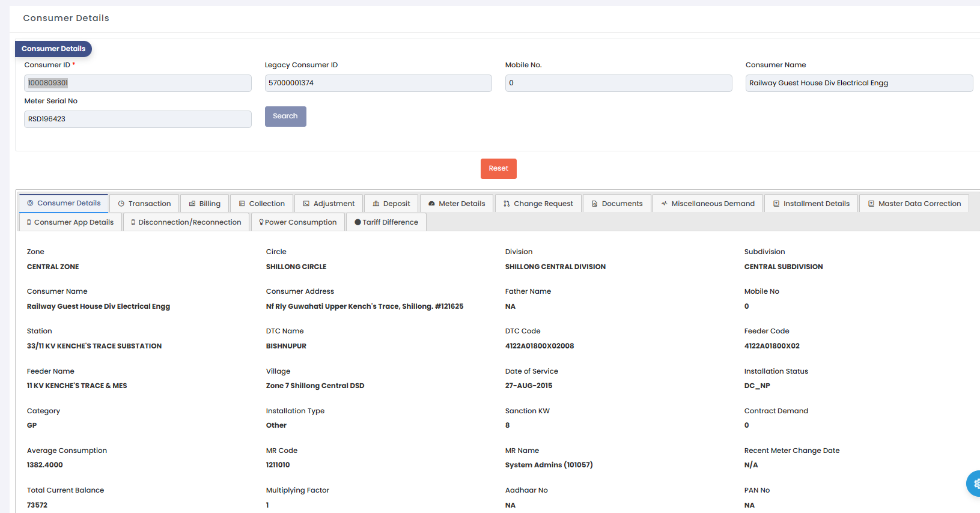Click the Consumer App Details phone icon
The width and height of the screenshot is (980, 513).
point(29,222)
